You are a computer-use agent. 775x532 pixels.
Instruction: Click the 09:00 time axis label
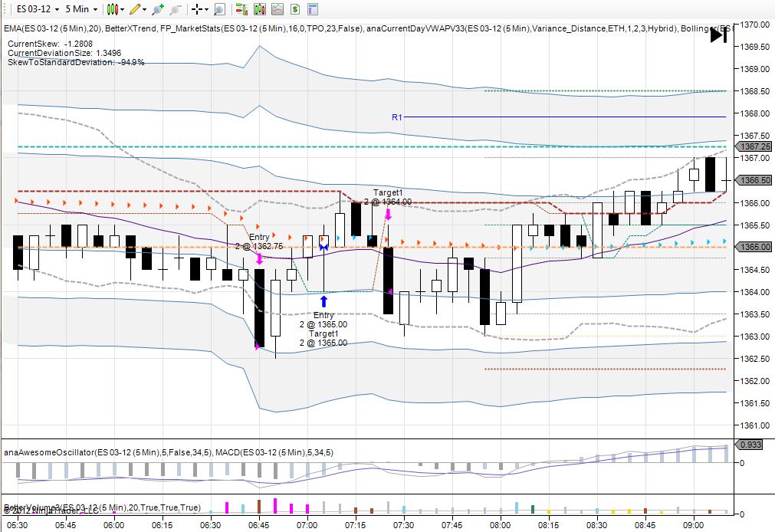(x=694, y=525)
